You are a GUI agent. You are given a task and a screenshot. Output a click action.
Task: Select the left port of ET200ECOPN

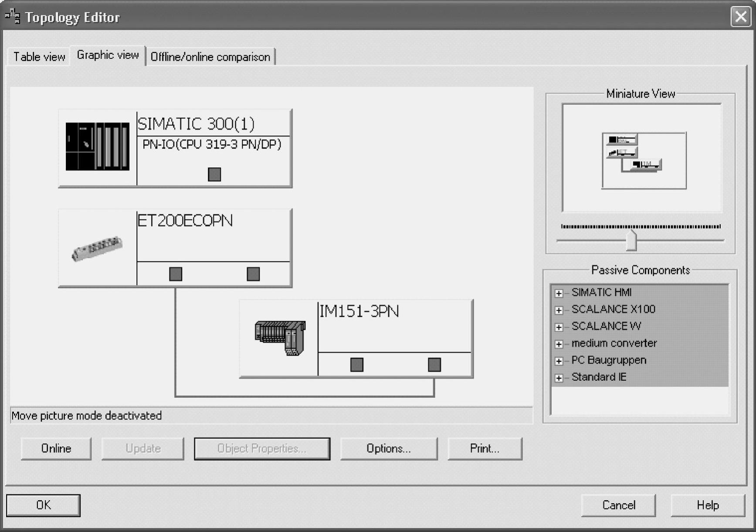[x=176, y=274]
